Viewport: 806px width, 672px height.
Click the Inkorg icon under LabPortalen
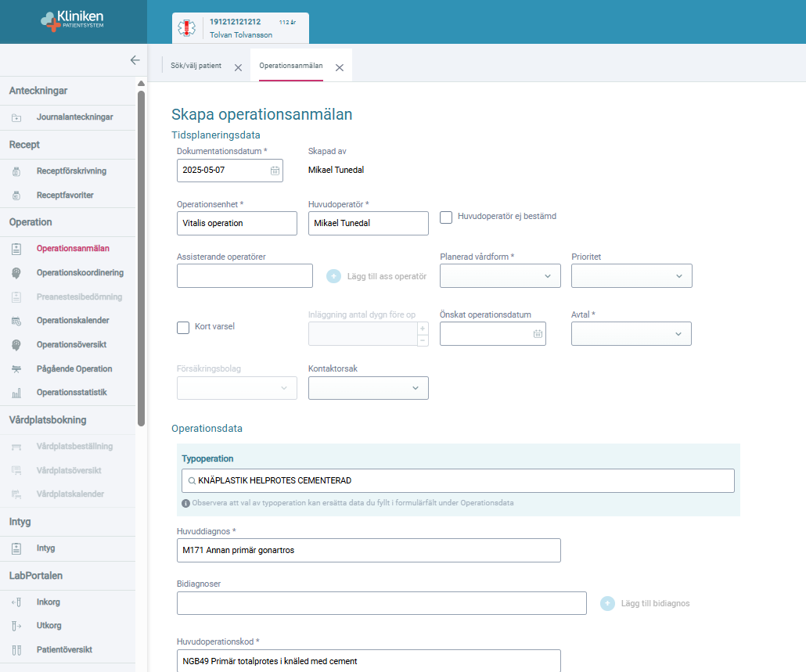pos(16,602)
